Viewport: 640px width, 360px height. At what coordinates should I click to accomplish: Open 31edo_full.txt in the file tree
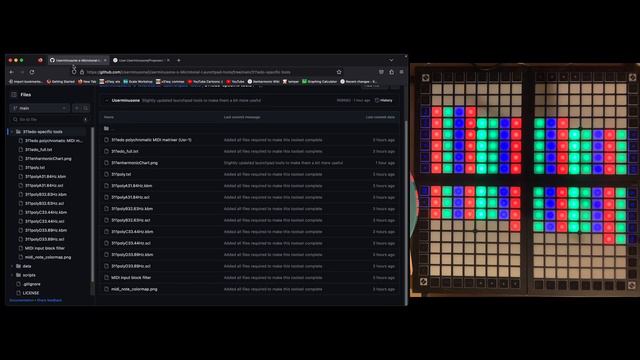pyautogui.click(x=38, y=149)
